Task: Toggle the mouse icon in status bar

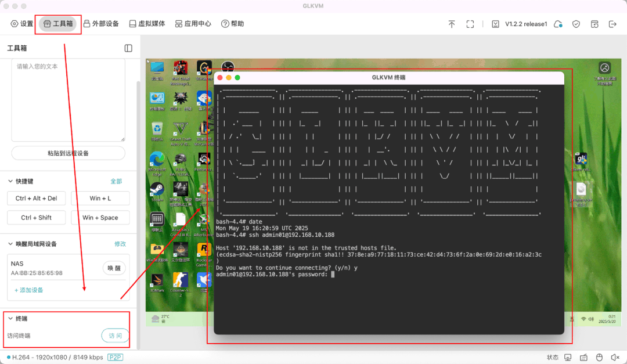Action: 599,357
